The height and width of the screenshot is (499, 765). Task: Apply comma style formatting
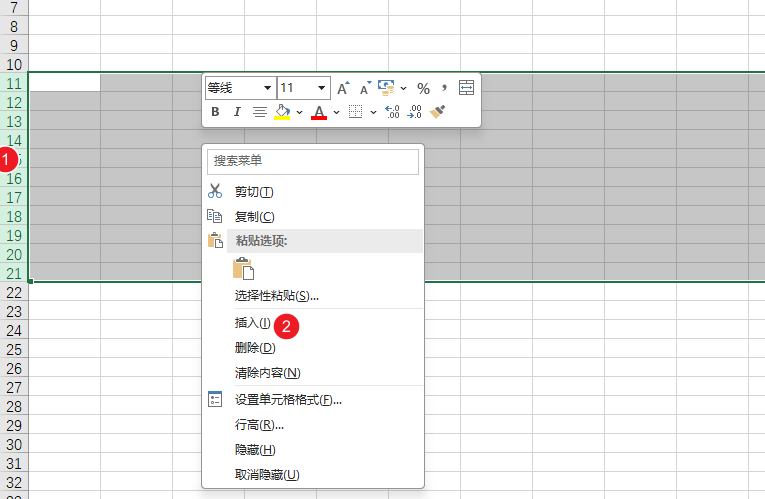coord(444,88)
